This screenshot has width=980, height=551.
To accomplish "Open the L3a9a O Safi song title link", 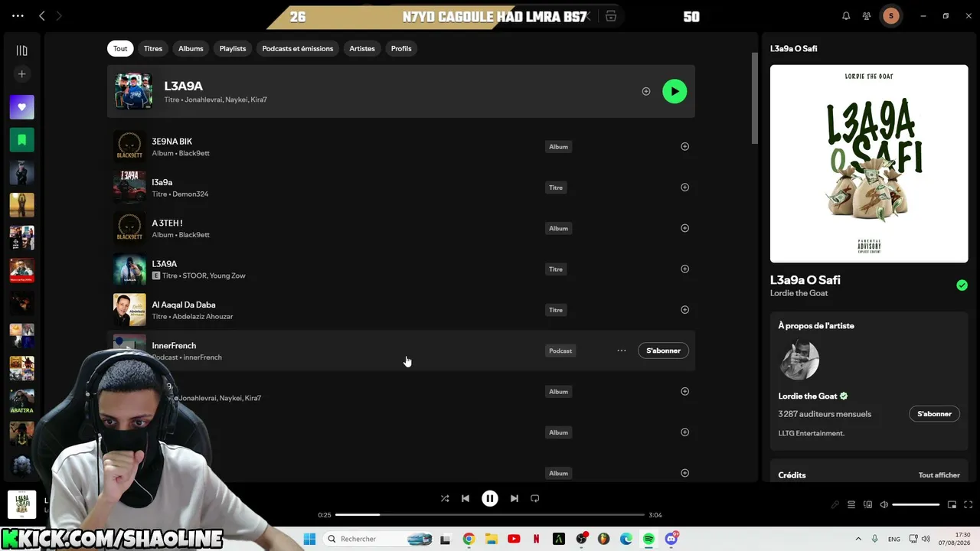I will (x=805, y=280).
